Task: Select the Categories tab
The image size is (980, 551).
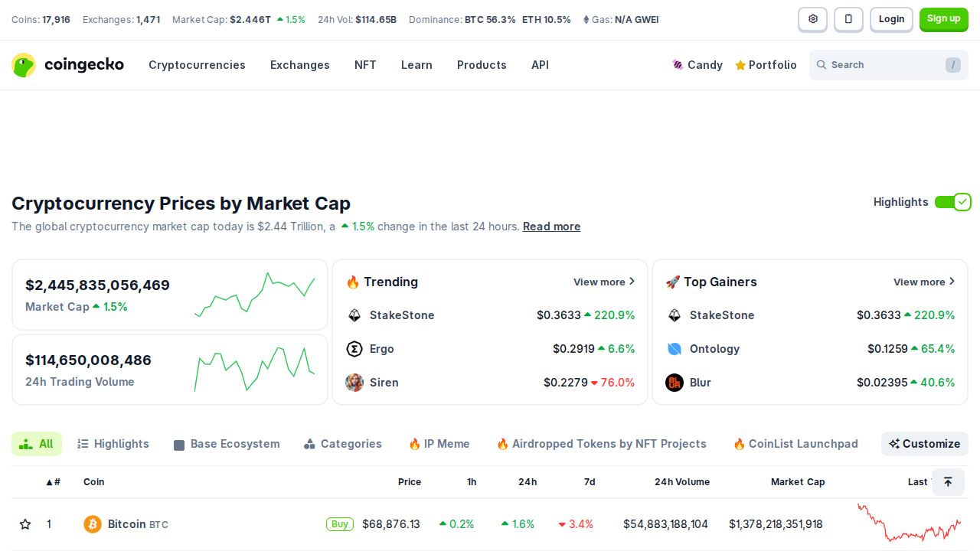Action: tap(343, 444)
